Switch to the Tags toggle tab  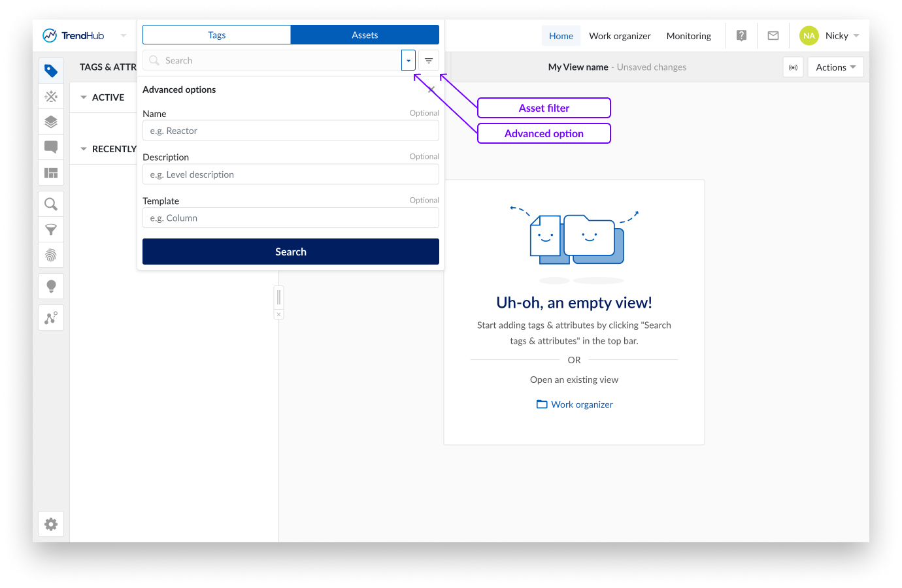[x=216, y=35]
